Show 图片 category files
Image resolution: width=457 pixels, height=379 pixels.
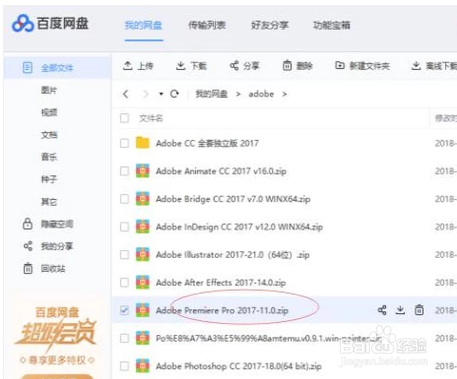coord(49,90)
